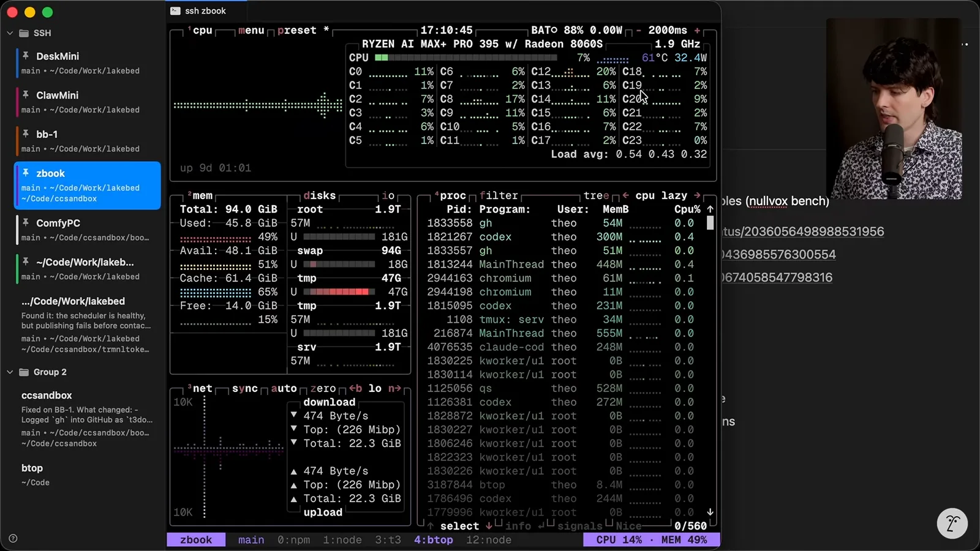This screenshot has width=980, height=551.
Task: Collapse the SSH group chevron
Action: coord(10,33)
